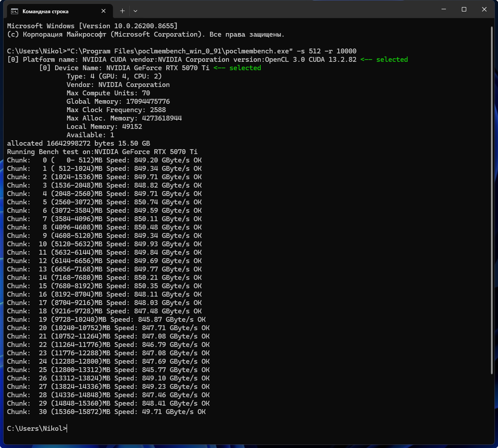Screen dimensions: 498x448
Task: Click the Chunk 0 speed result line
Action: coord(105,160)
